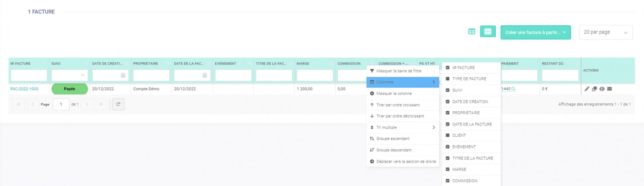Refresh the invoice table with reload icon
Image resolution: width=644 pixels, height=186 pixels.
pos(118,104)
